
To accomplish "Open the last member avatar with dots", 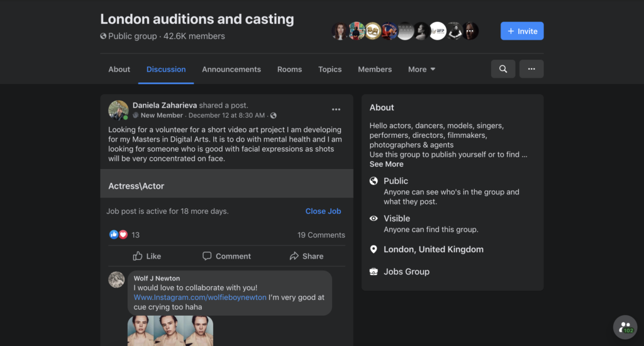I will point(470,31).
